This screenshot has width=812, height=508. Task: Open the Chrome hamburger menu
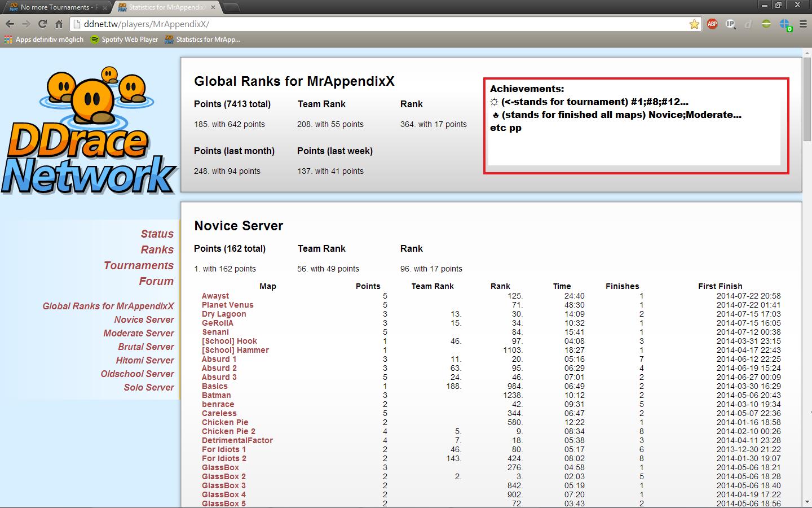tap(802, 24)
